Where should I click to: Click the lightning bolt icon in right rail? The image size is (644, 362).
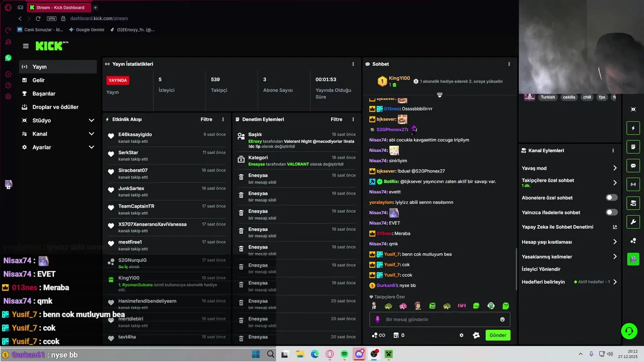pos(633,128)
